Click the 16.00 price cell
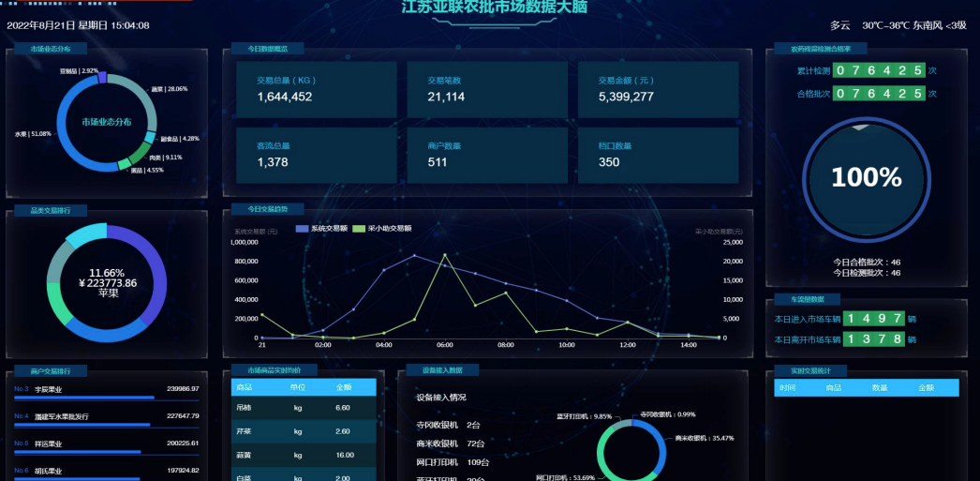This screenshot has width=980, height=481. tap(345, 456)
